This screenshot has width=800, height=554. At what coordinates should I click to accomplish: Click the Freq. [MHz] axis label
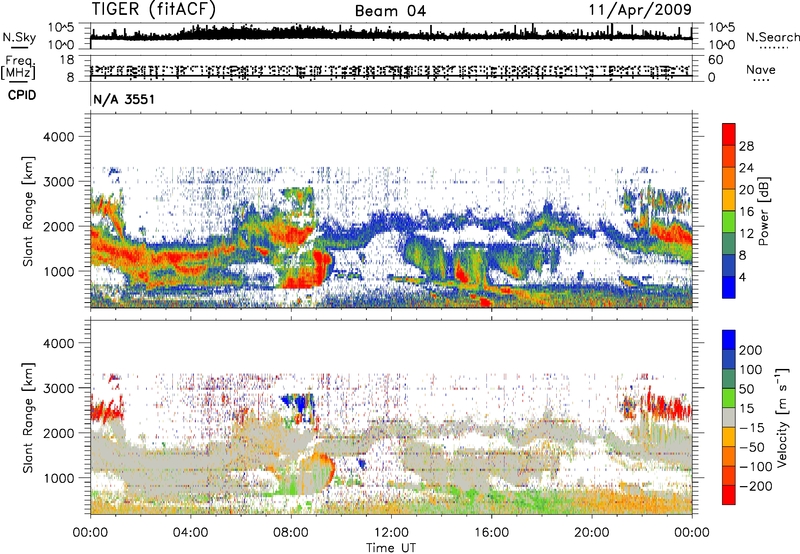[18, 68]
